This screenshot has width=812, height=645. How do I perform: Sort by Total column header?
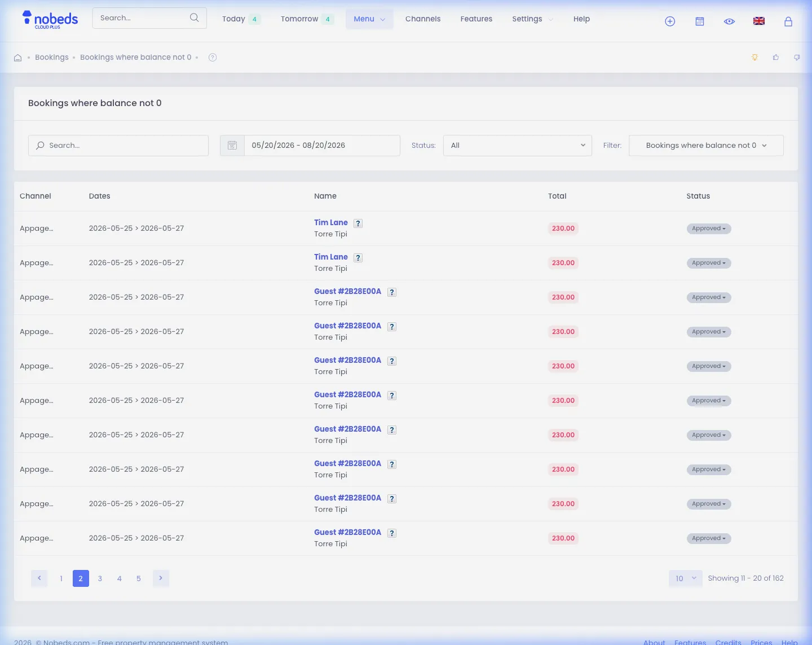coord(557,196)
